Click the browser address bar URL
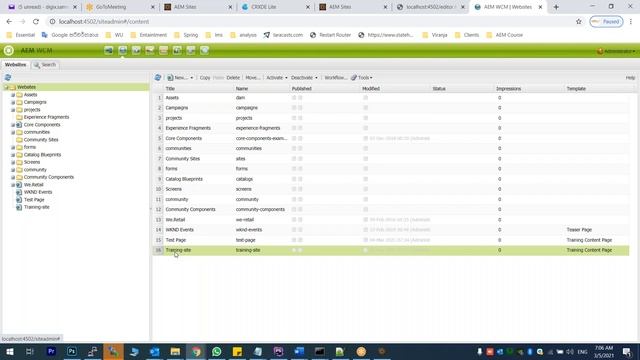The image size is (640, 360). [104, 22]
